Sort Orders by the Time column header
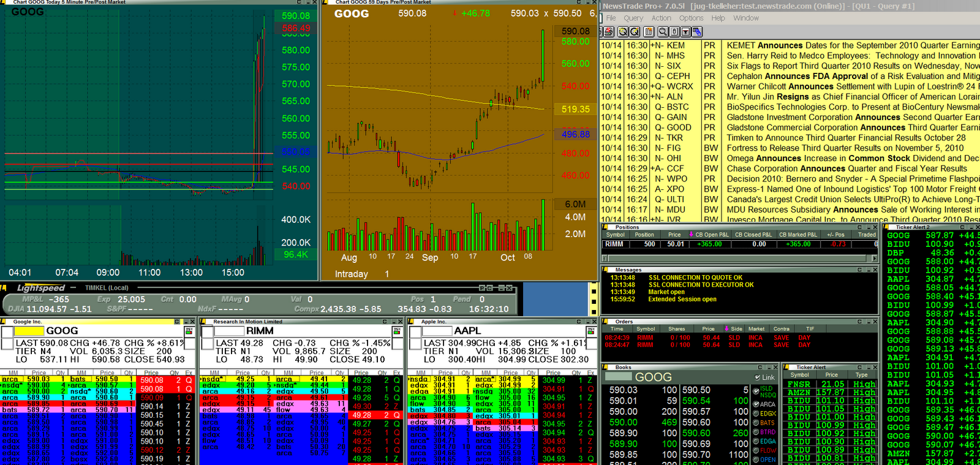980x465 pixels. (x=617, y=329)
